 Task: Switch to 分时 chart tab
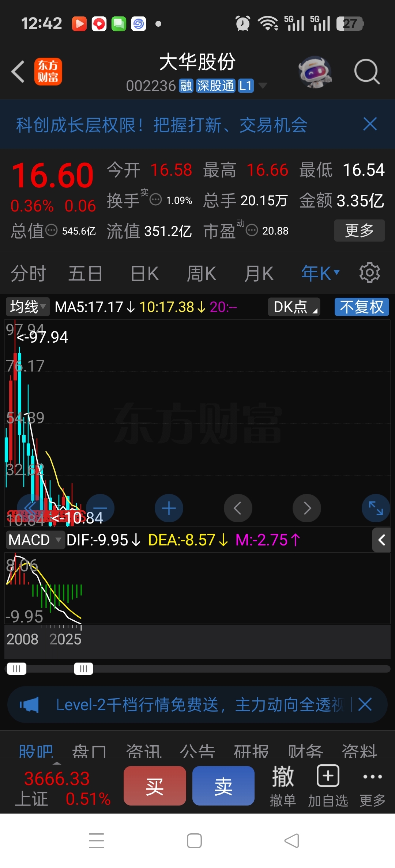tap(28, 273)
